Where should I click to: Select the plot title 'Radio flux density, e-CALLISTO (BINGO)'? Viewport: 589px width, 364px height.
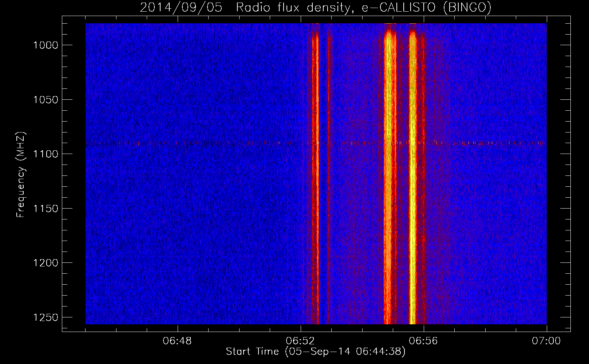(x=364, y=7)
